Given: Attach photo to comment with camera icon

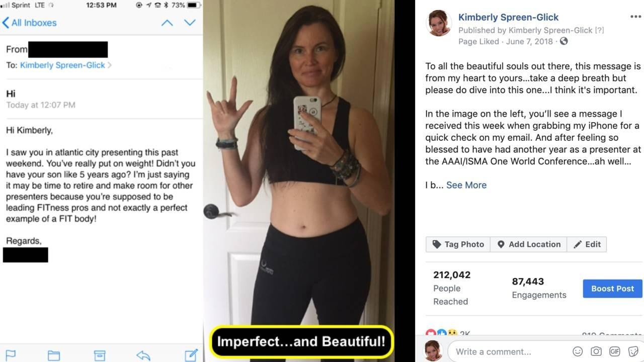Looking at the screenshot, I should click(596, 351).
